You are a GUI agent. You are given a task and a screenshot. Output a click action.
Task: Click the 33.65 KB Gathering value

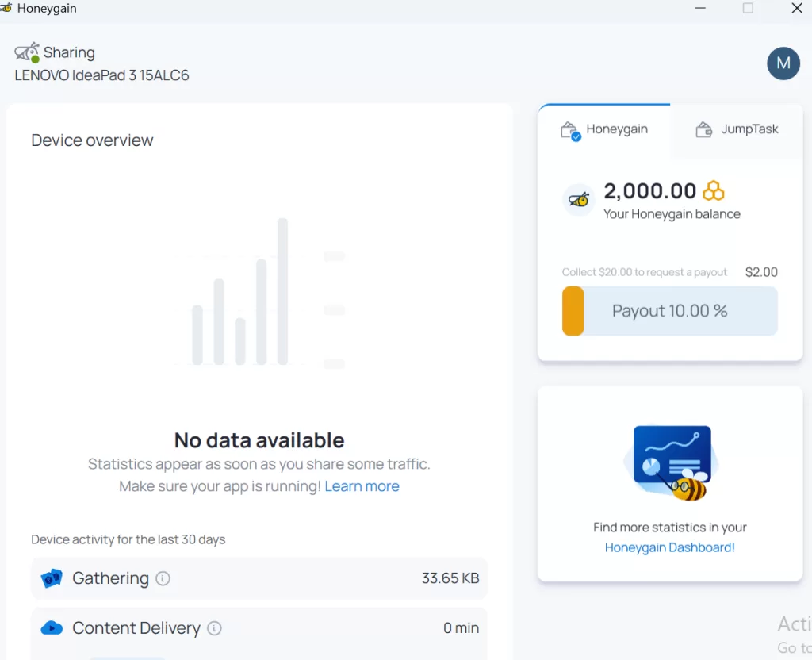(450, 578)
